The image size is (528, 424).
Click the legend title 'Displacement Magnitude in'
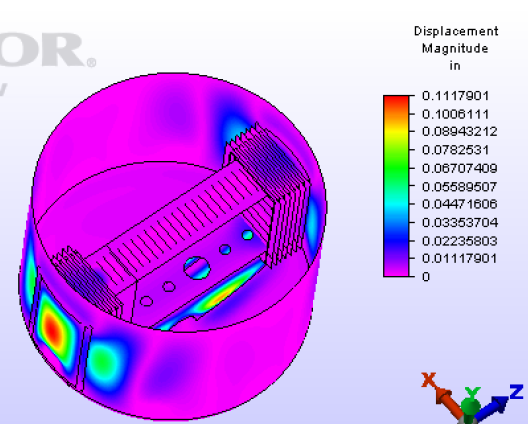click(456, 48)
